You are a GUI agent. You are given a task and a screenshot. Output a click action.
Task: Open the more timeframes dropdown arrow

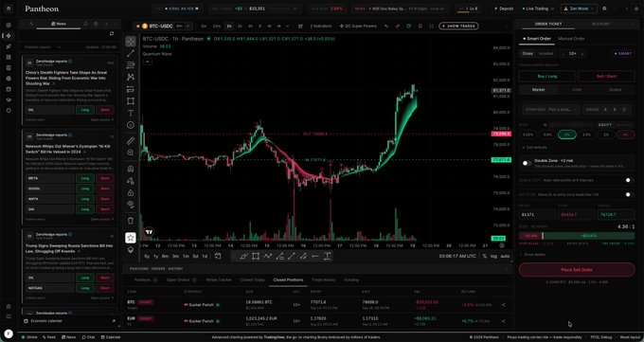tap(287, 26)
